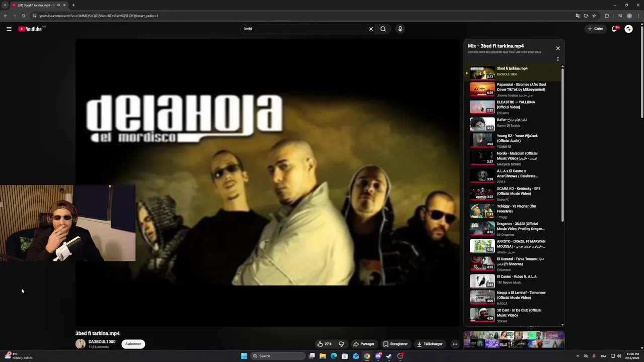The width and height of the screenshot is (644, 362).
Task: Save the video with Enregistrer
Action: click(395, 344)
